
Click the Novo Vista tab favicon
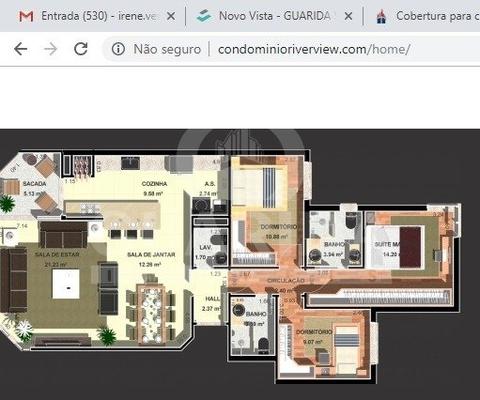point(204,16)
